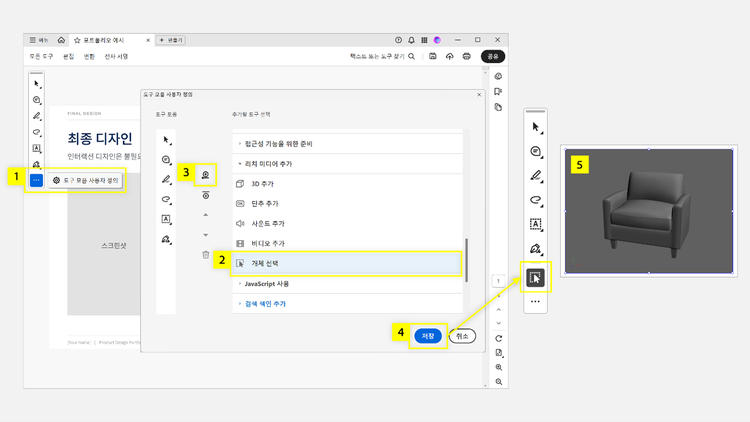Viewport: 750px width, 422px height.
Task: Click comment tool in main window left toolbar
Action: coord(37,100)
